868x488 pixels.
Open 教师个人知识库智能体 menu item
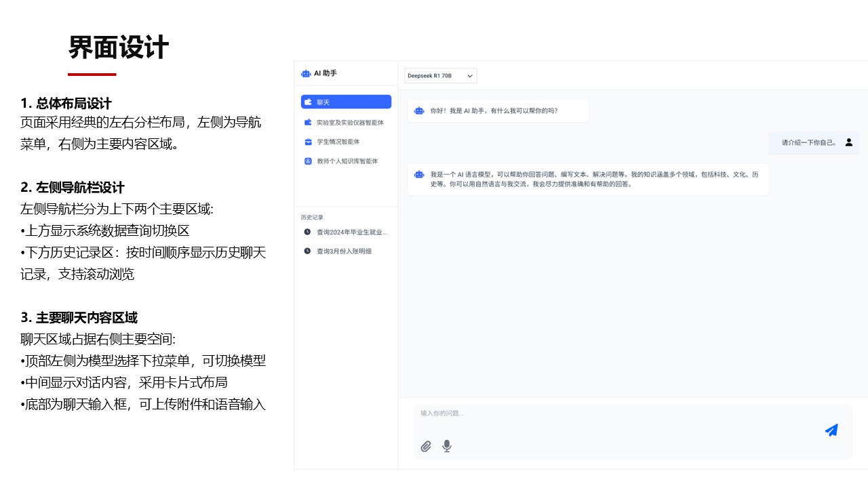pyautogui.click(x=347, y=161)
